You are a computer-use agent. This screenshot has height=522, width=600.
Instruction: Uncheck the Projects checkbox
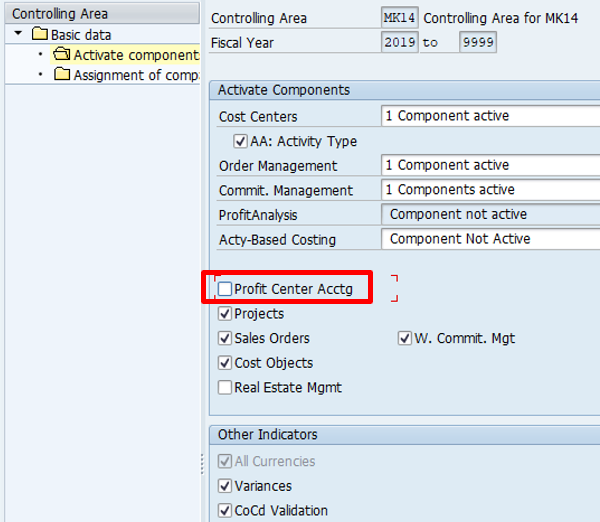226,314
